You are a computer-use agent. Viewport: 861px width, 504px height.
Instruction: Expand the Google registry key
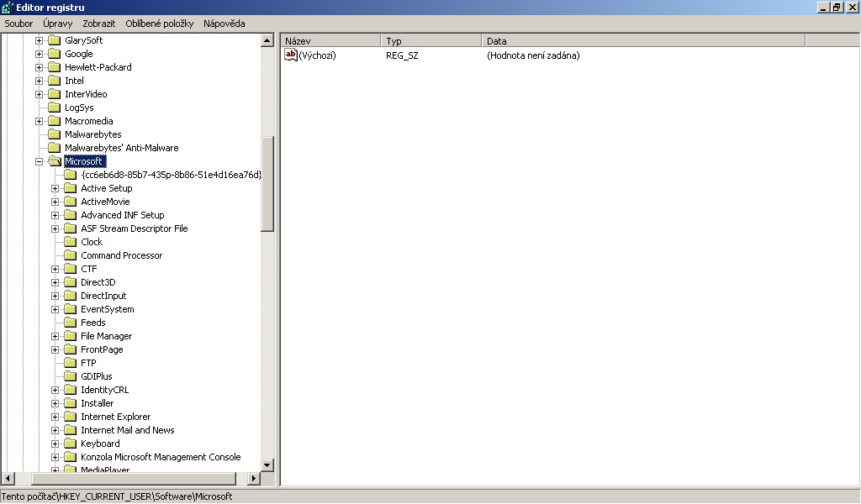pyautogui.click(x=39, y=54)
